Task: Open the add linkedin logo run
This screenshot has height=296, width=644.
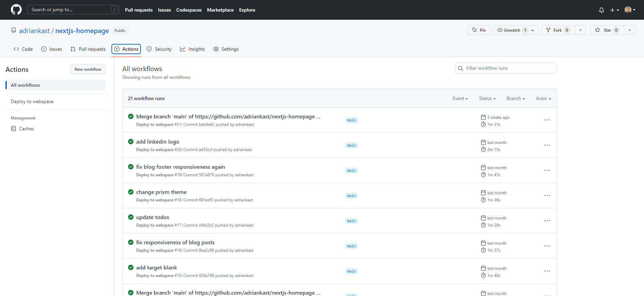Action: pos(158,142)
